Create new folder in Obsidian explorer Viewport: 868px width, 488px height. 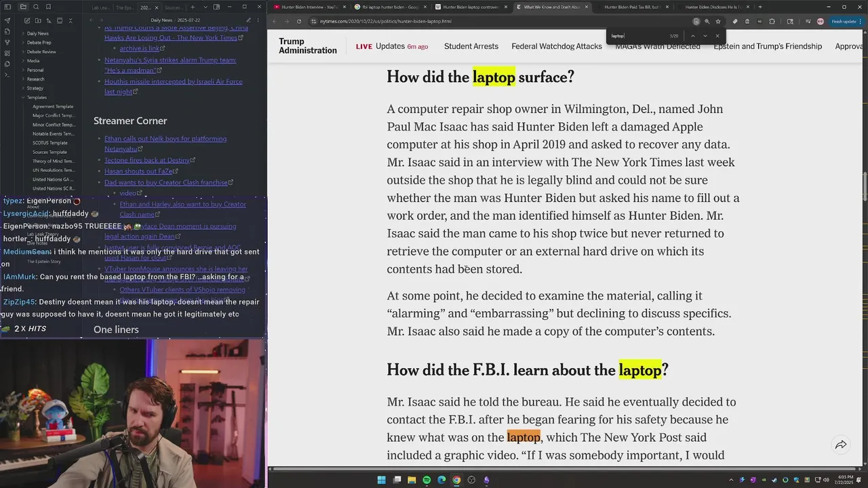click(37, 20)
